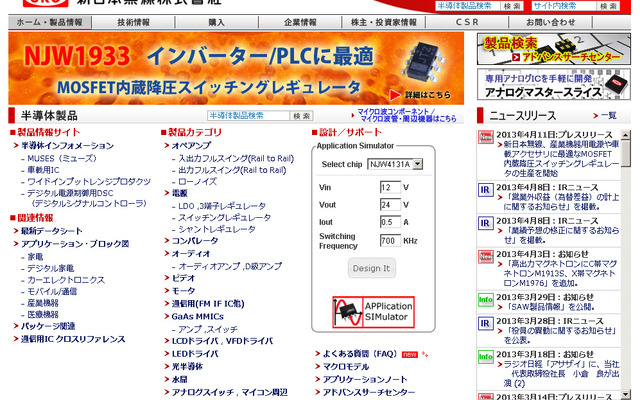Open 通信用IC クロスリファレンス link
The image size is (640, 400).
coord(73,339)
